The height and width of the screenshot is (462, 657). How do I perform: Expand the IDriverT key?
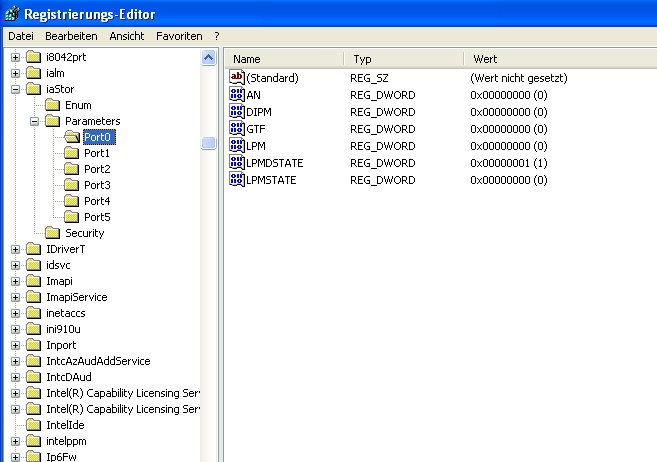16,250
